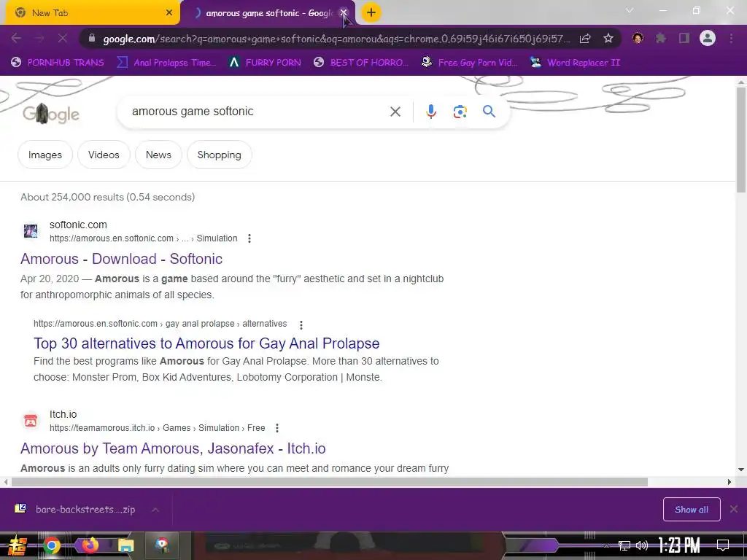Focus the google.com address bar
Image resolution: width=747 pixels, height=560 pixels.
click(x=336, y=39)
